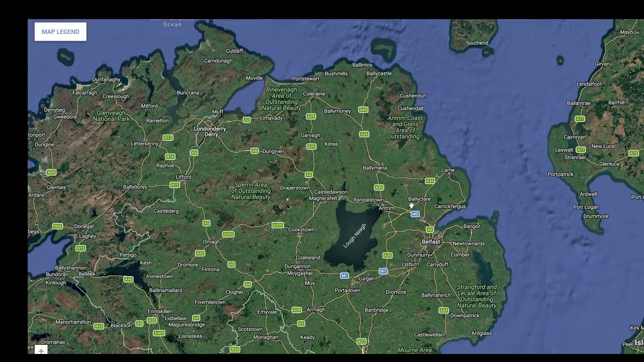Image resolution: width=644 pixels, height=362 pixels.
Task: Click the Omagh town label
Action: click(211, 242)
